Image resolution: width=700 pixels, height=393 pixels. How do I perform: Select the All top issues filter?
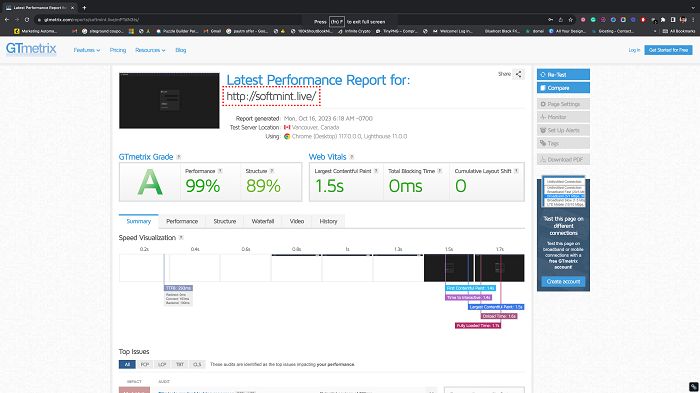pos(127,364)
